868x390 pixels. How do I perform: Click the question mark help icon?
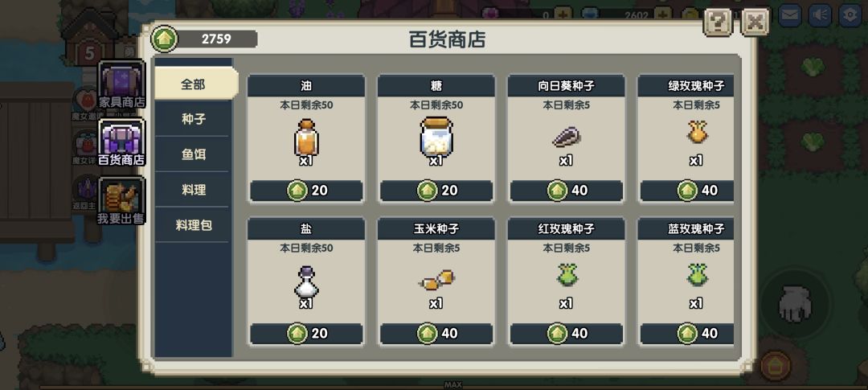pos(718,23)
